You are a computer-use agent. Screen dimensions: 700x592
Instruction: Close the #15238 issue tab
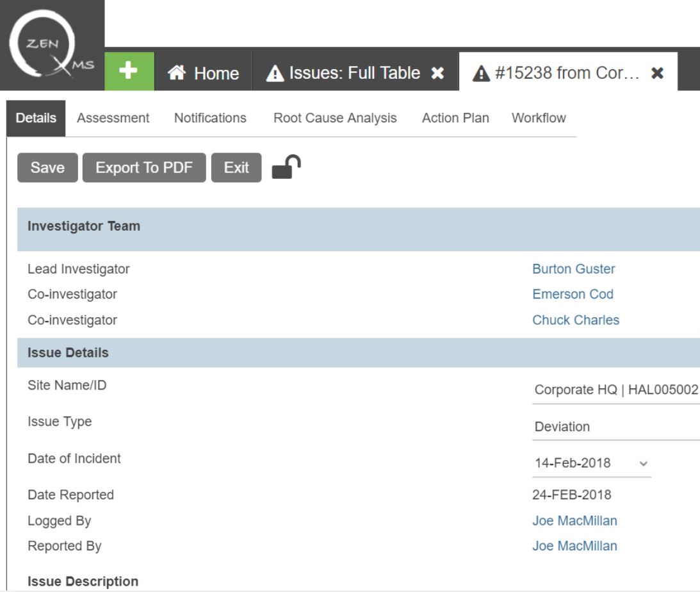point(657,74)
